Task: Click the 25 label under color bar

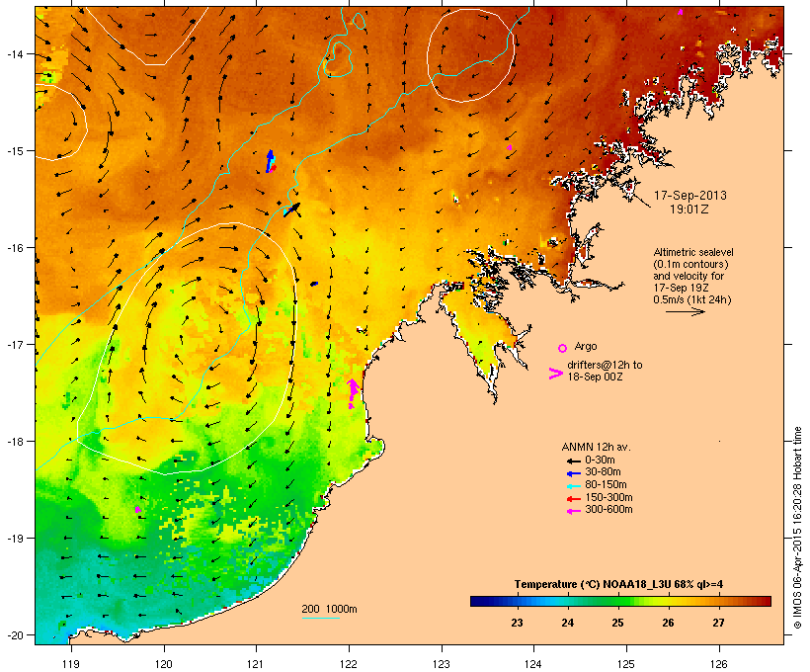Action: [617, 623]
